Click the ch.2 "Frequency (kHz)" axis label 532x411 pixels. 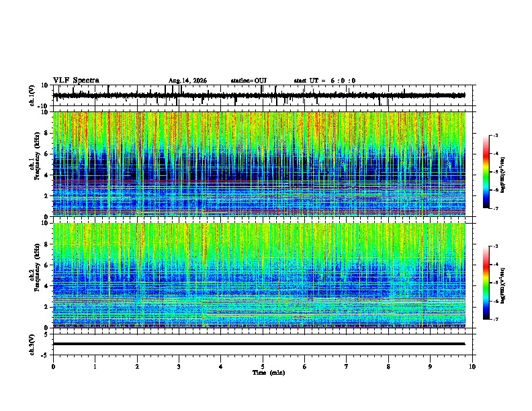pos(37,267)
